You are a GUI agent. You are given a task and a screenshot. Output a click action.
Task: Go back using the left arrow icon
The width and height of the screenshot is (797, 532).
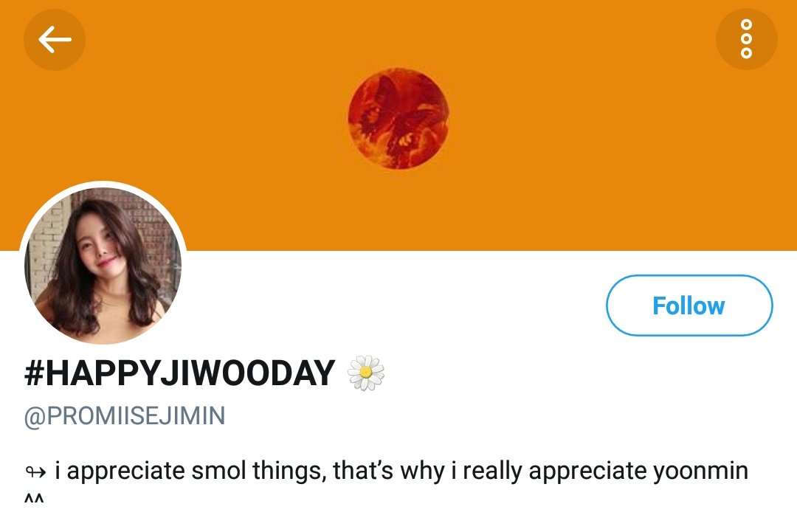click(x=55, y=40)
